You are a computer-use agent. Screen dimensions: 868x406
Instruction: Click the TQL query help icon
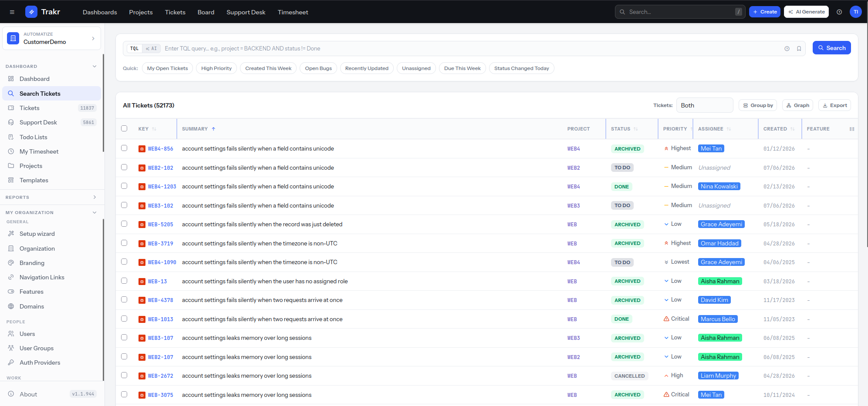point(787,49)
